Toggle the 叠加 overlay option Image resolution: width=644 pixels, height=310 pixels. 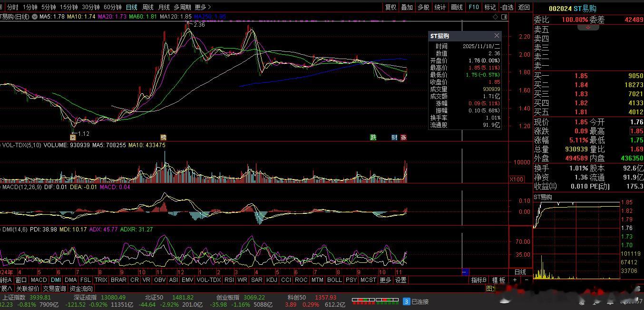[x=407, y=7]
